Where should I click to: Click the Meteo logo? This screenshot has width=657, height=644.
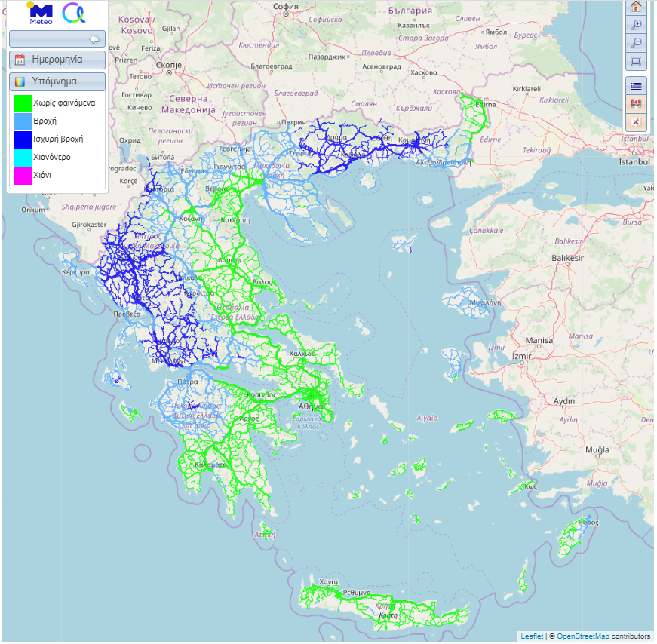point(40,13)
